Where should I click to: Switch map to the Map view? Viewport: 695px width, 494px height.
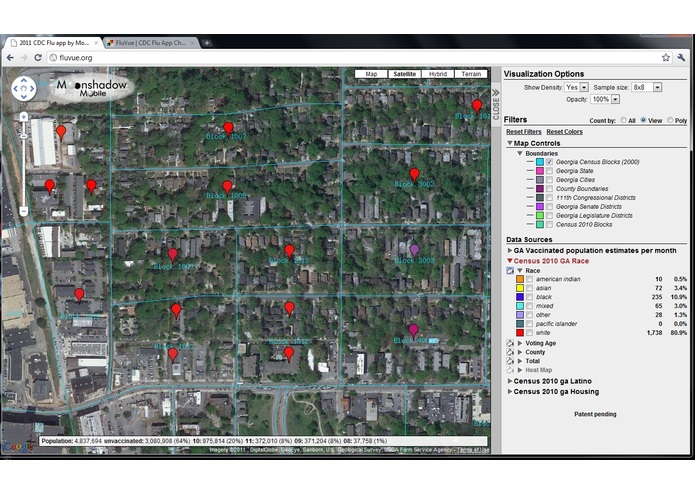click(x=371, y=74)
